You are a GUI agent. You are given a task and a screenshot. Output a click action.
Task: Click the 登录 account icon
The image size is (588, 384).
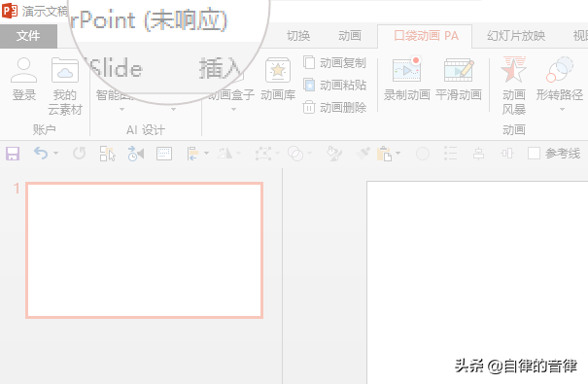click(24, 70)
